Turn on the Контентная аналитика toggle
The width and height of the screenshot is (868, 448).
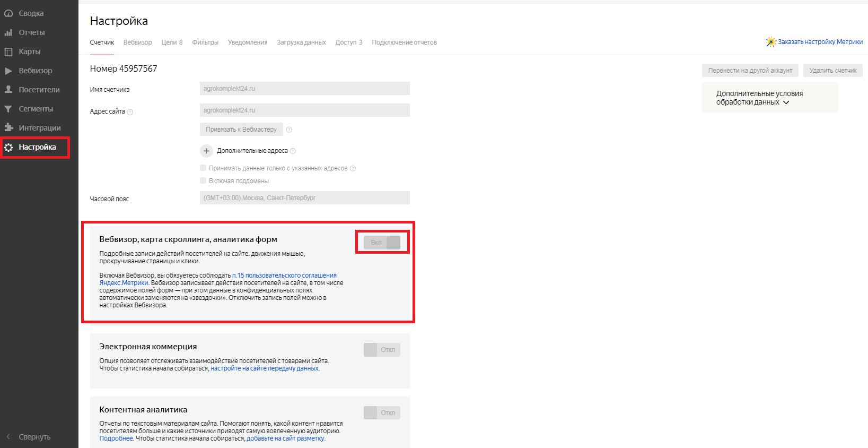(x=382, y=413)
